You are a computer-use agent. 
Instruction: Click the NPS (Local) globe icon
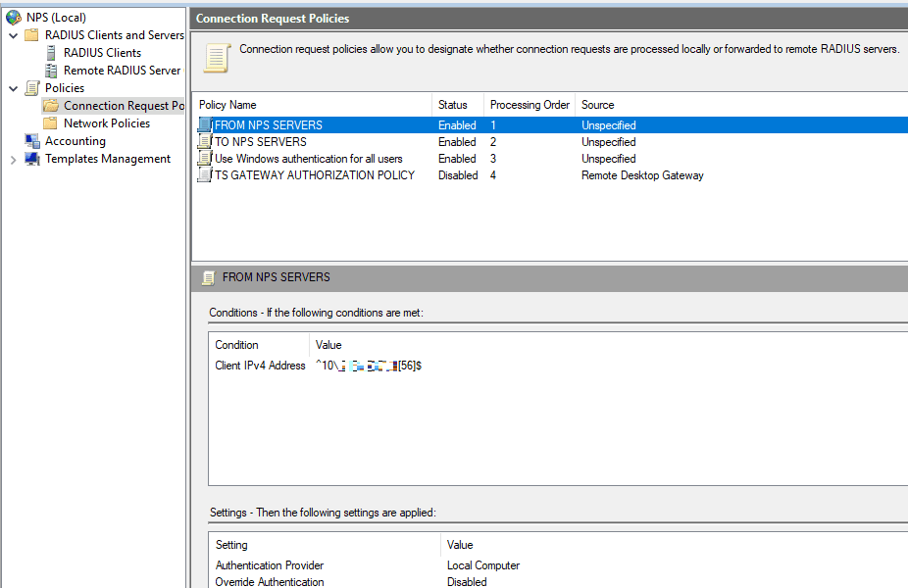(14, 18)
